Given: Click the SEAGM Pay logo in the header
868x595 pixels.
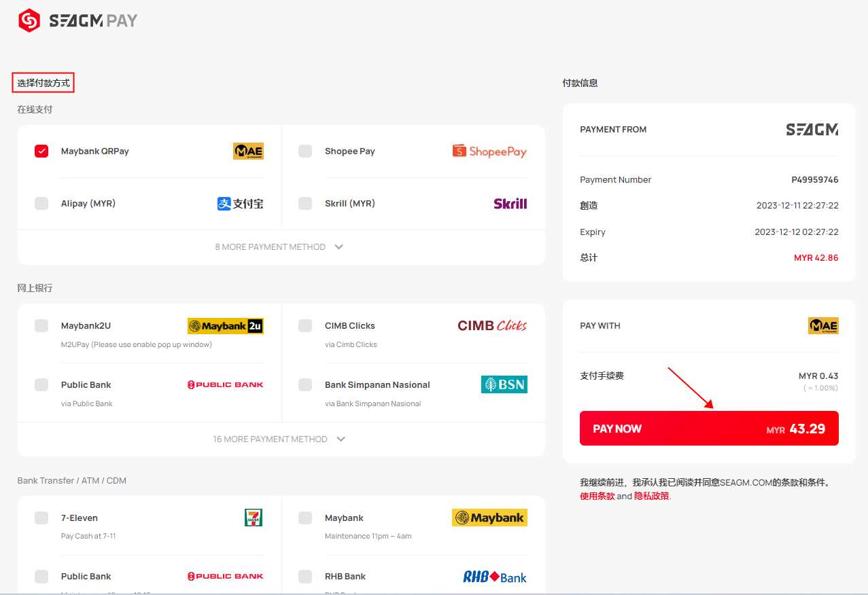Looking at the screenshot, I should [77, 20].
